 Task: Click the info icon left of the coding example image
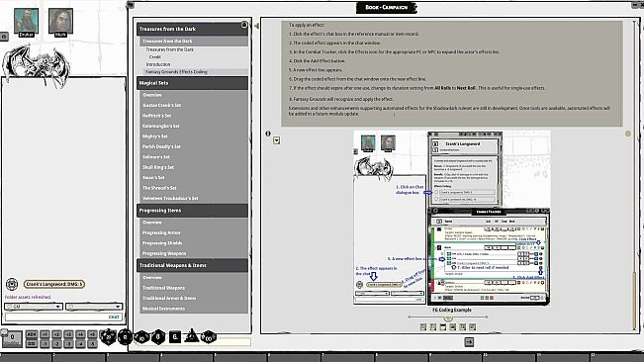268,134
